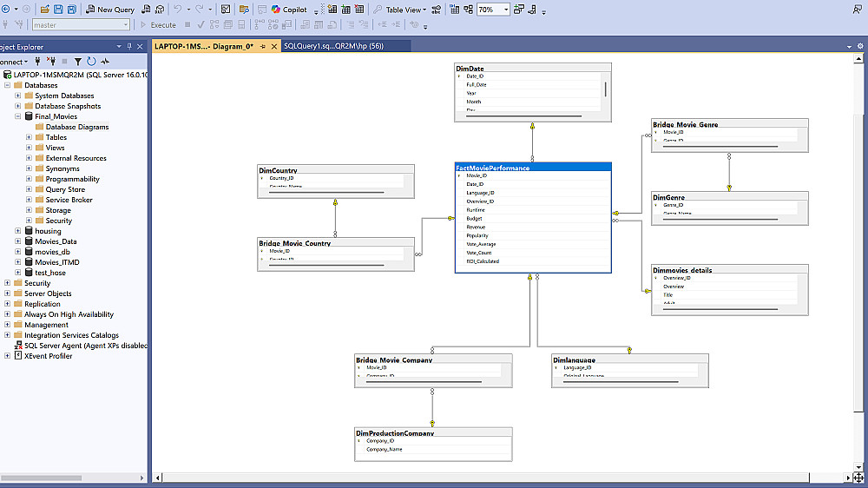Collapse the Final_Movies database node

[18, 116]
